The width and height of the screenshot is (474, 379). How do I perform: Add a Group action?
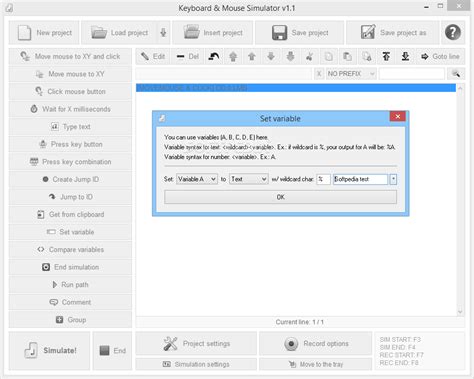pos(70,320)
